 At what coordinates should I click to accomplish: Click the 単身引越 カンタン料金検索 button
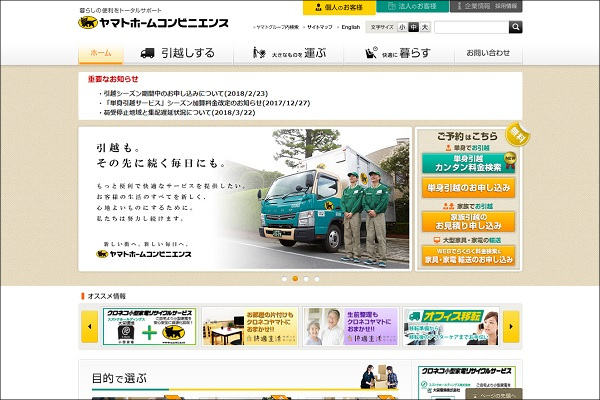coord(468,163)
